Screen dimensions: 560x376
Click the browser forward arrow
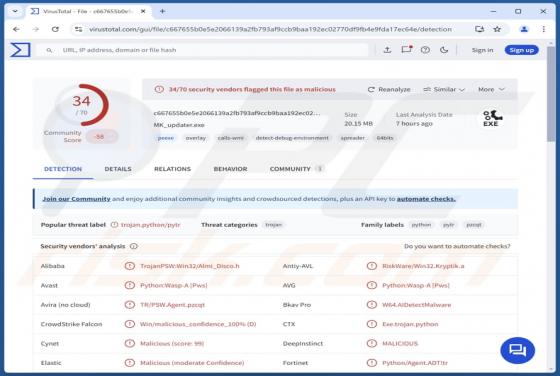click(36, 29)
